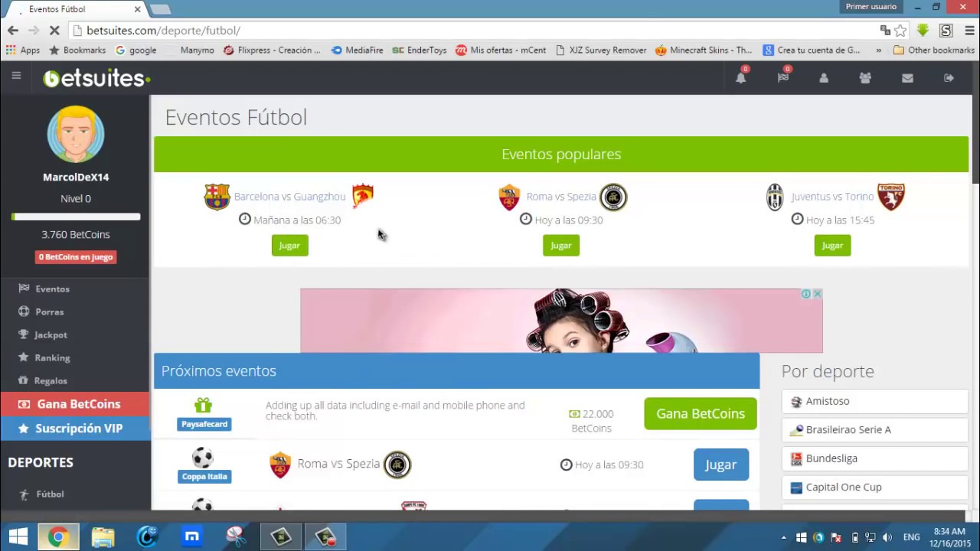Select Bundesliga in sport list

click(875, 458)
